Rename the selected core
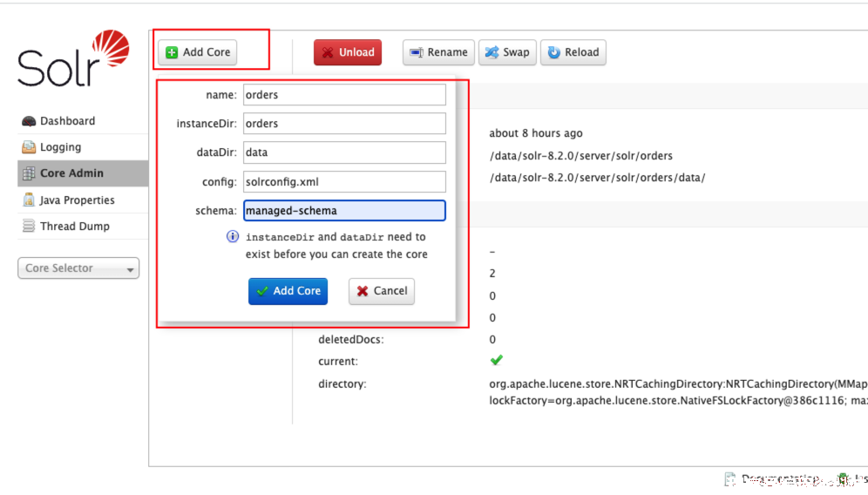Screen dimensions: 868x495 click(438, 52)
